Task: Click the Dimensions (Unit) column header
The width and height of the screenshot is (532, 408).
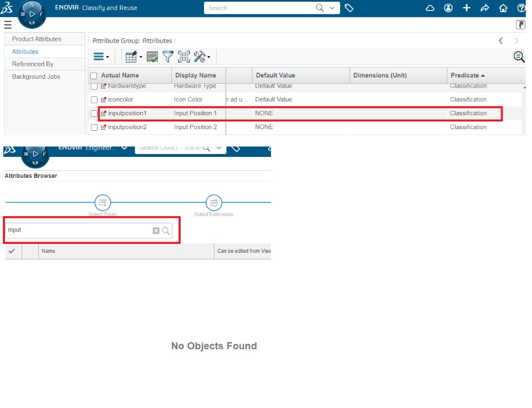Action: [x=380, y=75]
